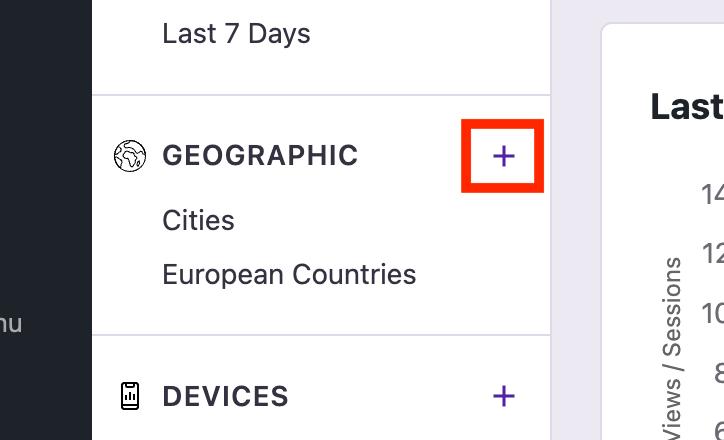Click the truncated "nu" text in dark sidebar
This screenshot has width=724, height=440.
tap(10, 324)
